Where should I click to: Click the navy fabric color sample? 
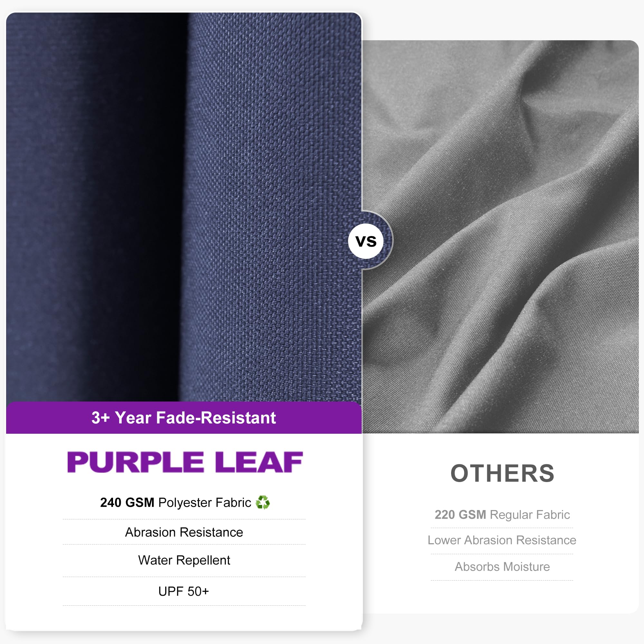(x=184, y=207)
